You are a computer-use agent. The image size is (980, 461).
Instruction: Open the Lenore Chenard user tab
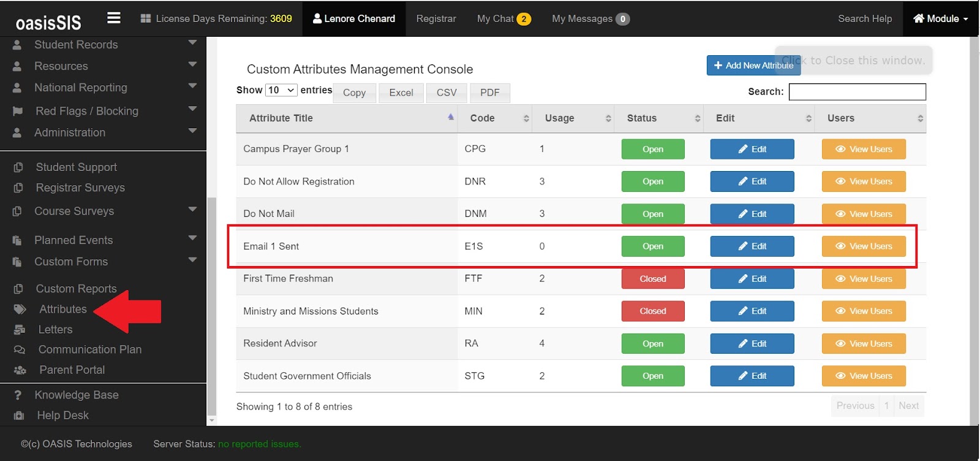(354, 18)
